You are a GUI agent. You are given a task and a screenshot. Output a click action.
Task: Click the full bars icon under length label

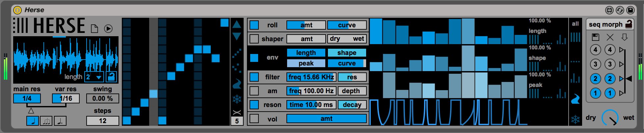(x=534, y=40)
